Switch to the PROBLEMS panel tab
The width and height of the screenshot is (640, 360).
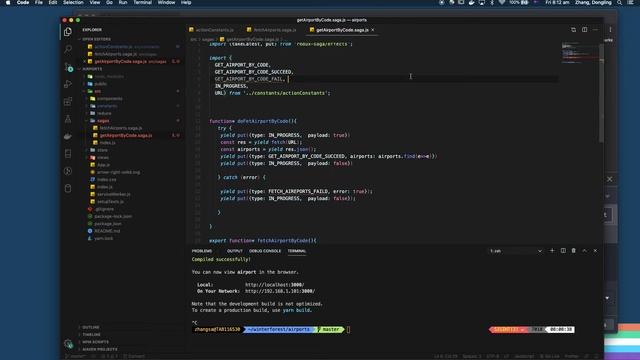(x=202, y=251)
